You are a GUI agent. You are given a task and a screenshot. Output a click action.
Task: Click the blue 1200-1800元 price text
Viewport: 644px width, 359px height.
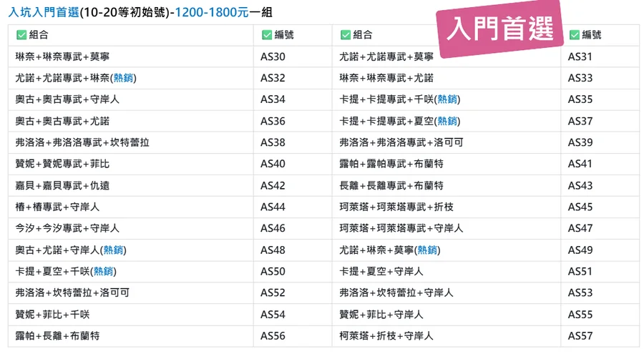tap(211, 13)
